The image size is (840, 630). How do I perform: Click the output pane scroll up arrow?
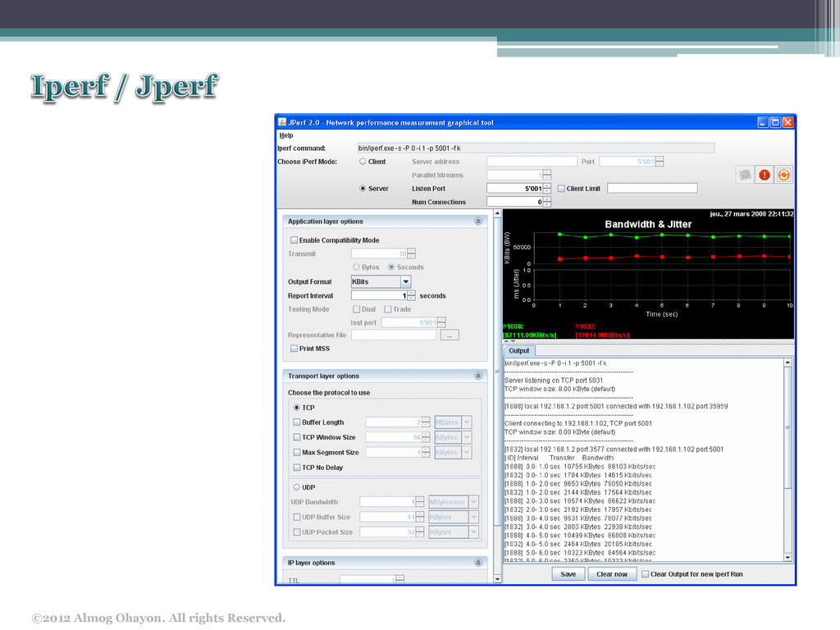click(787, 363)
